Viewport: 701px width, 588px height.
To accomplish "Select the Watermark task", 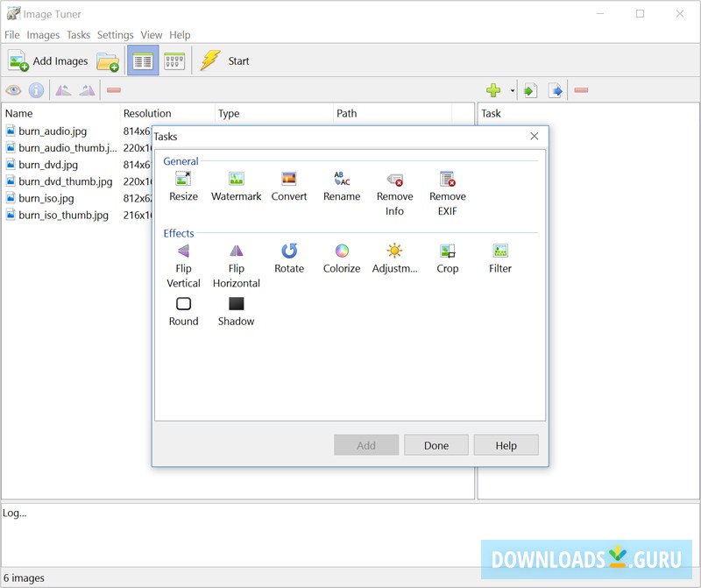I will coord(236,187).
